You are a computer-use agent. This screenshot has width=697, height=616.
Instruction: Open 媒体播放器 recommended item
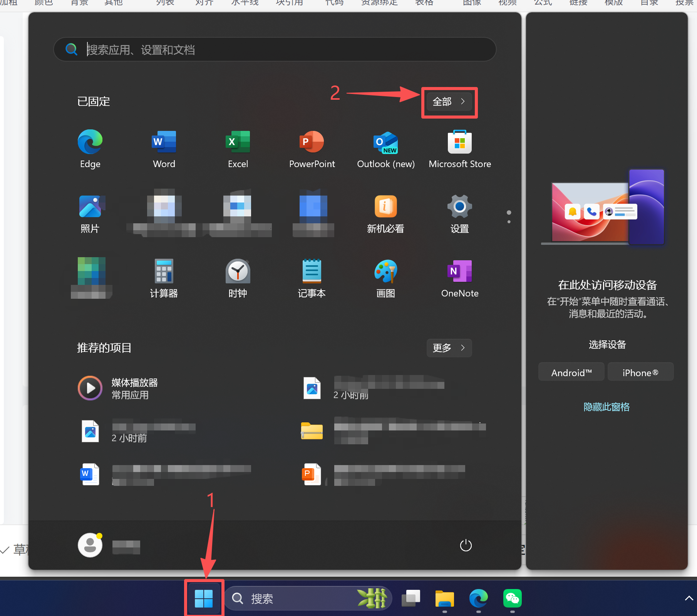118,388
